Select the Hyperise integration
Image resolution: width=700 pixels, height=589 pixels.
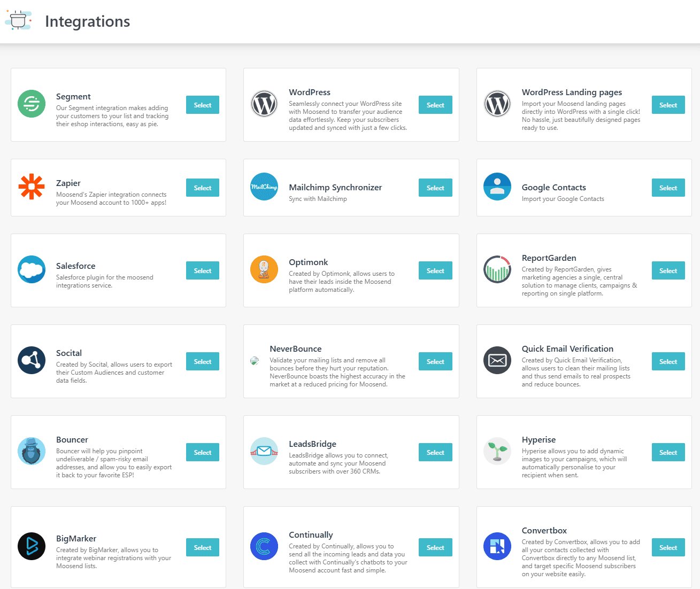pos(668,452)
